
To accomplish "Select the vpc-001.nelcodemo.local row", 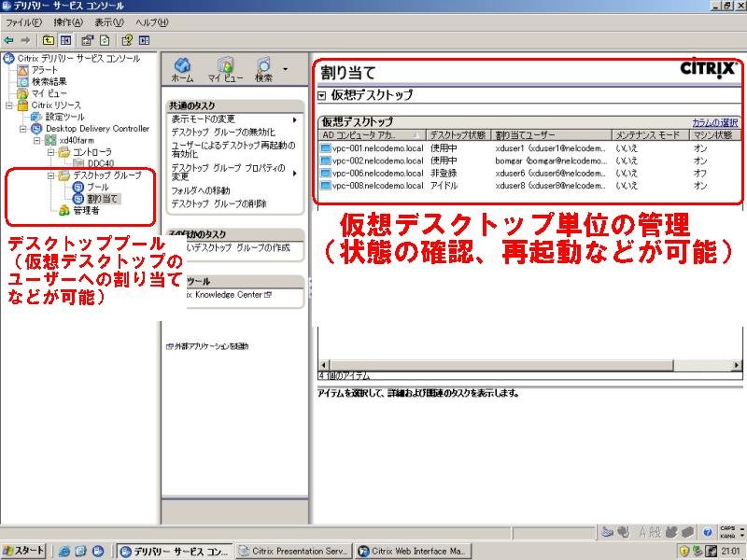I will 529,148.
